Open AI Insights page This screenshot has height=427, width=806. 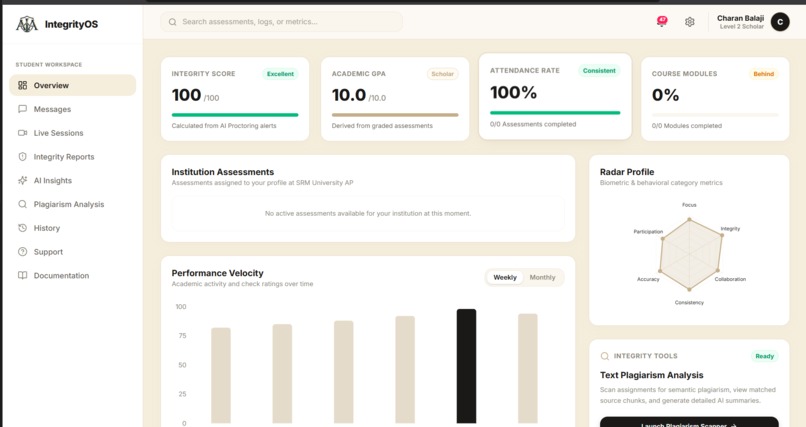[x=72, y=180]
